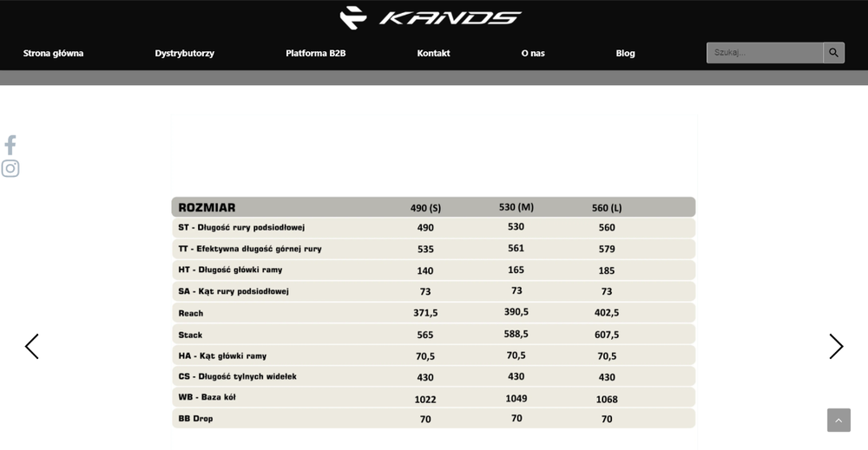Image resolution: width=868 pixels, height=450 pixels.
Task: Click the Reach row label in the table
Action: click(x=190, y=313)
